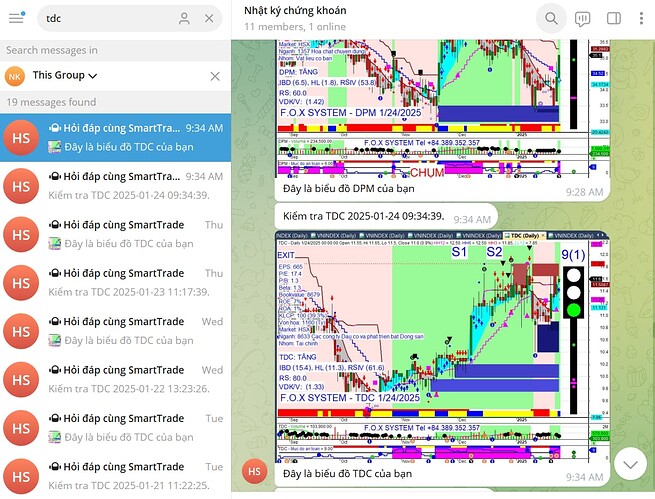The width and height of the screenshot is (655, 499).
Task: Open the TDC chart image
Action: click(x=443, y=347)
